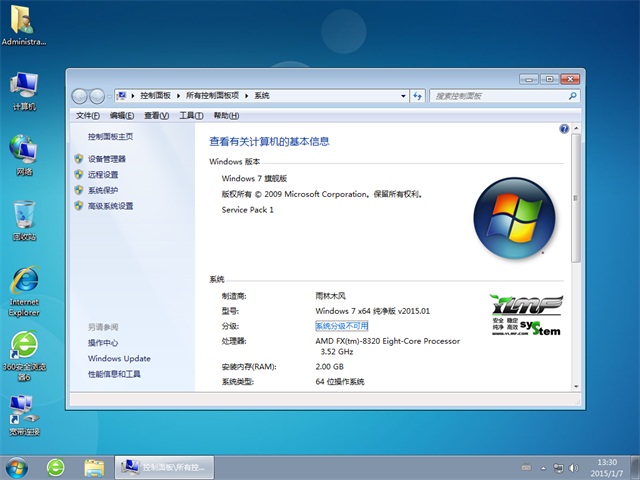Expand the 控制面板 breadcrumb arrow in the address bar
Image resolution: width=640 pixels, height=480 pixels.
coord(179,96)
